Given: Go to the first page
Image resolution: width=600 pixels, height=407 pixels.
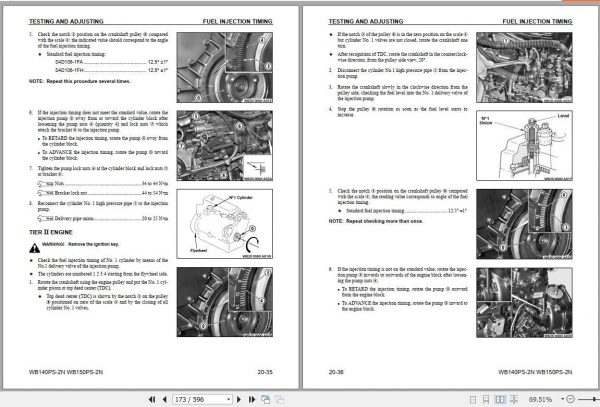Looking at the screenshot, I should [x=152, y=399].
